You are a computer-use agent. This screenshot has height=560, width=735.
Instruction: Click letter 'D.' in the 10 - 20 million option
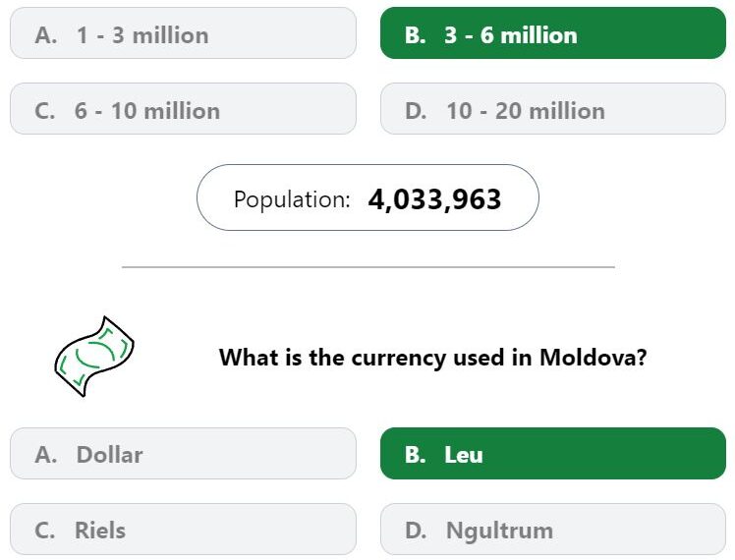click(x=416, y=112)
